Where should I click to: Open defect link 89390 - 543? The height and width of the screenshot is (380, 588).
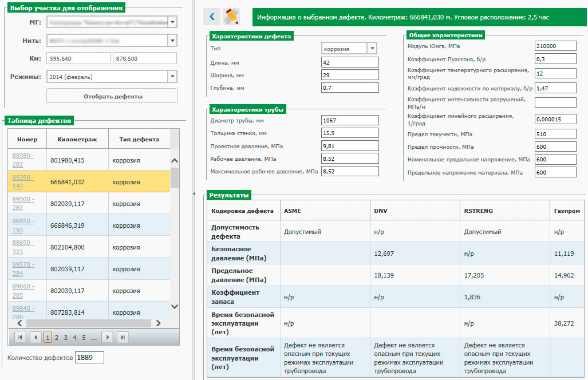pos(23,182)
